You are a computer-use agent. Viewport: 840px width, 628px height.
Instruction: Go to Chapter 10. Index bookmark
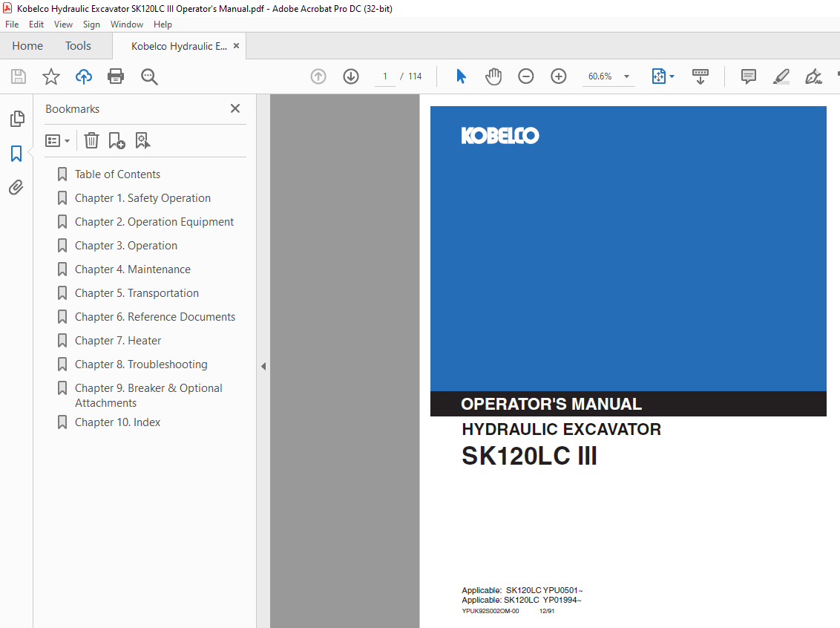pos(117,422)
